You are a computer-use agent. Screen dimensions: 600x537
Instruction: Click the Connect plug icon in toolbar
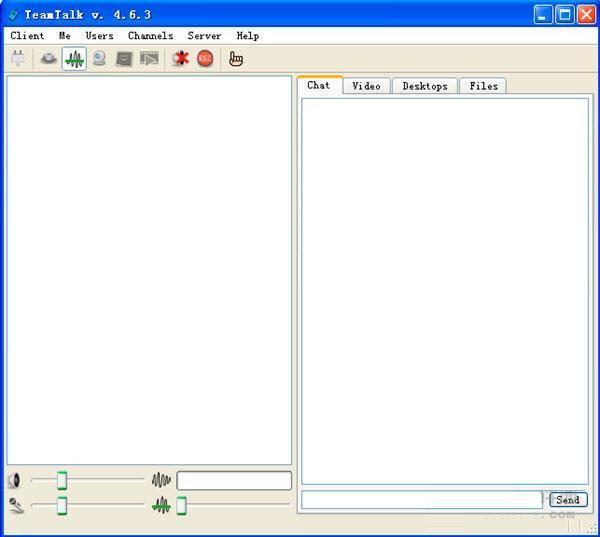17,59
